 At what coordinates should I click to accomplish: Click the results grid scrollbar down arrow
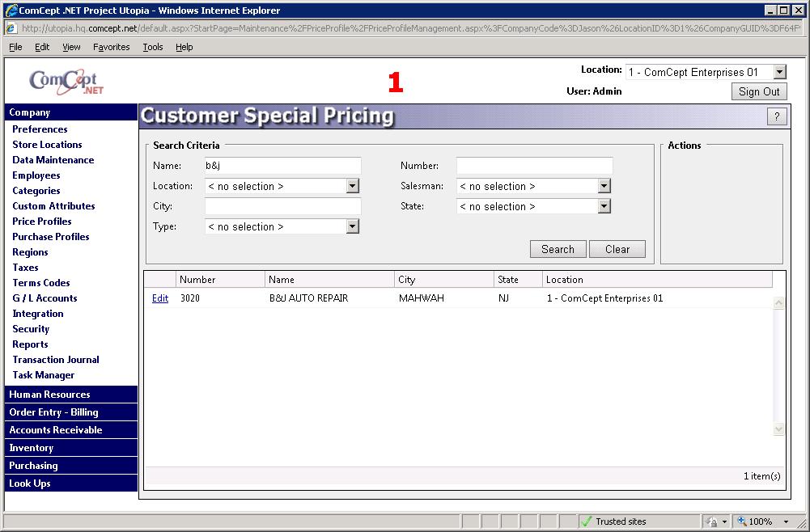778,429
